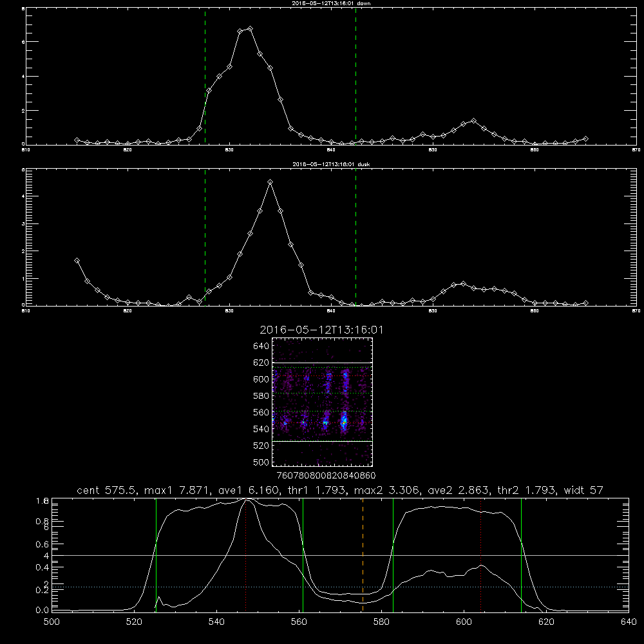Click the green vertical line near 583
Screen dimensions: 644x644
pyautogui.click(x=393, y=555)
